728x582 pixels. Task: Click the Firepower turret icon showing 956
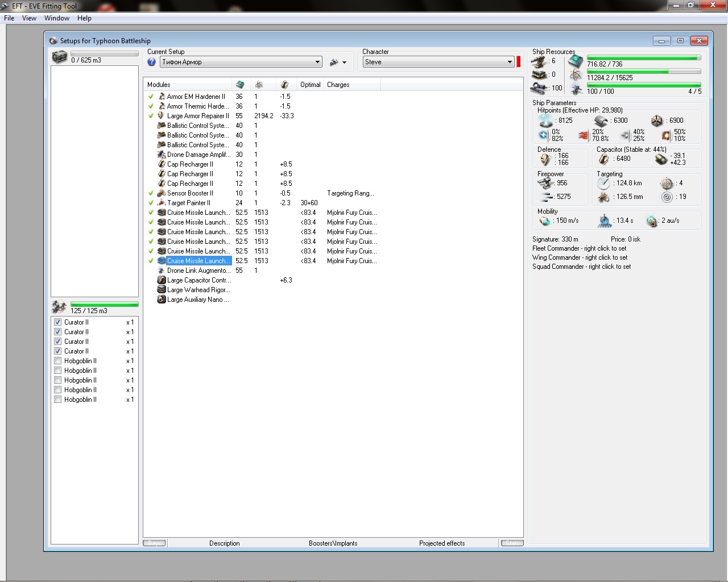pyautogui.click(x=545, y=183)
